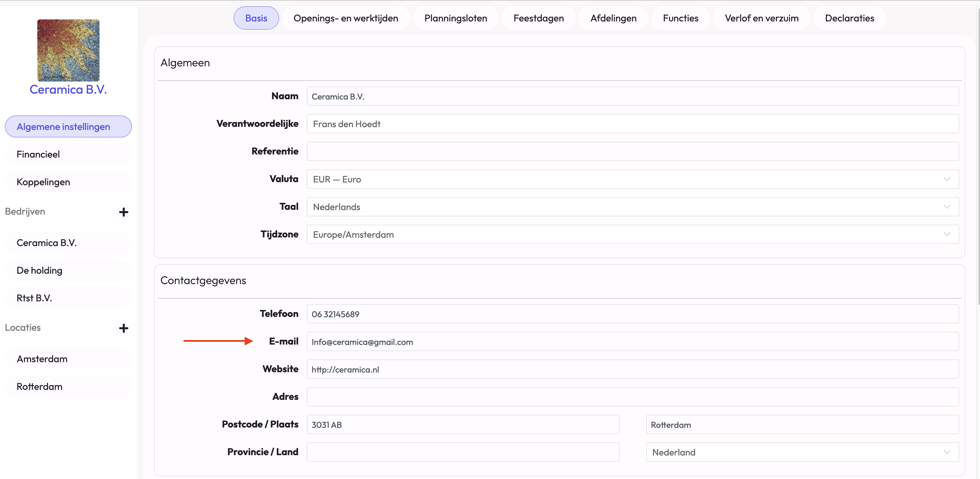
Task: Add a new company under Bedrijven
Action: pyautogui.click(x=123, y=212)
